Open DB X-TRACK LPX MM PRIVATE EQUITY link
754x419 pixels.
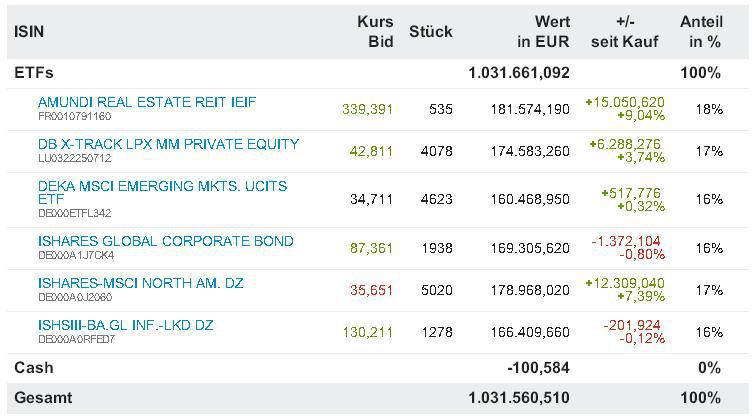tap(168, 144)
